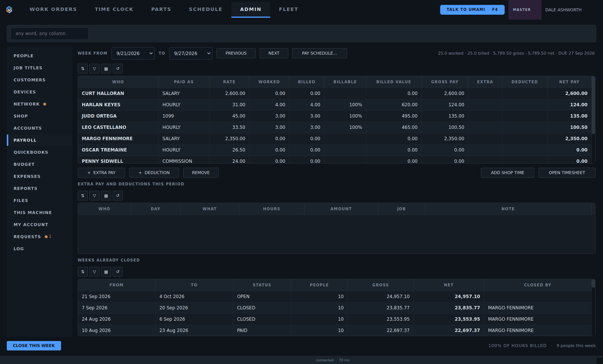Click the filter icon in the extra pay section
Viewport: 603px width, 364px height.
point(94,196)
